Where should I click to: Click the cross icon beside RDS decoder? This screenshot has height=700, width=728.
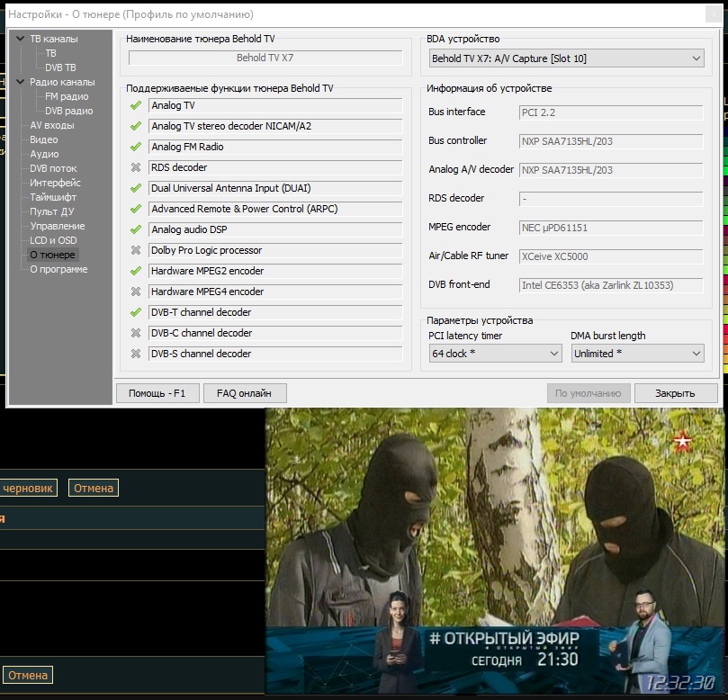pyautogui.click(x=136, y=167)
